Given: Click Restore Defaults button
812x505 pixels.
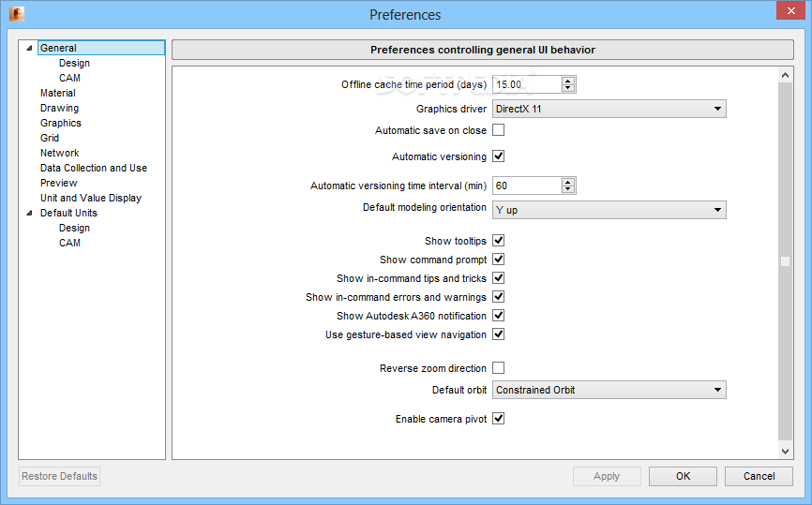Looking at the screenshot, I should 60,476.
